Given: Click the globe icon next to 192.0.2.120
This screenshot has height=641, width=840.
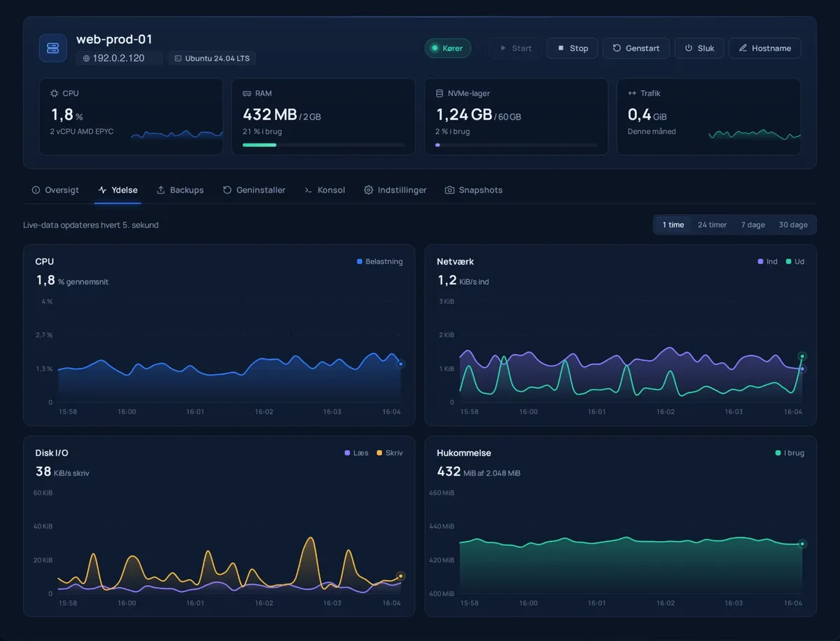Looking at the screenshot, I should pyautogui.click(x=86, y=58).
